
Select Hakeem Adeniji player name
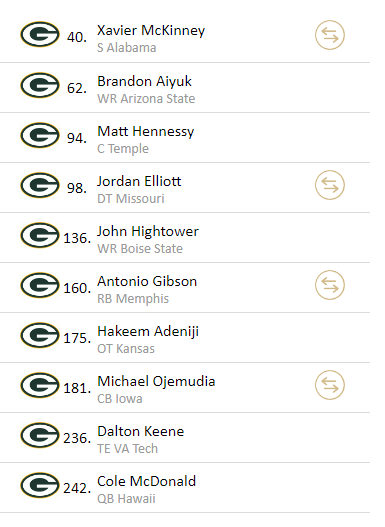point(148,331)
